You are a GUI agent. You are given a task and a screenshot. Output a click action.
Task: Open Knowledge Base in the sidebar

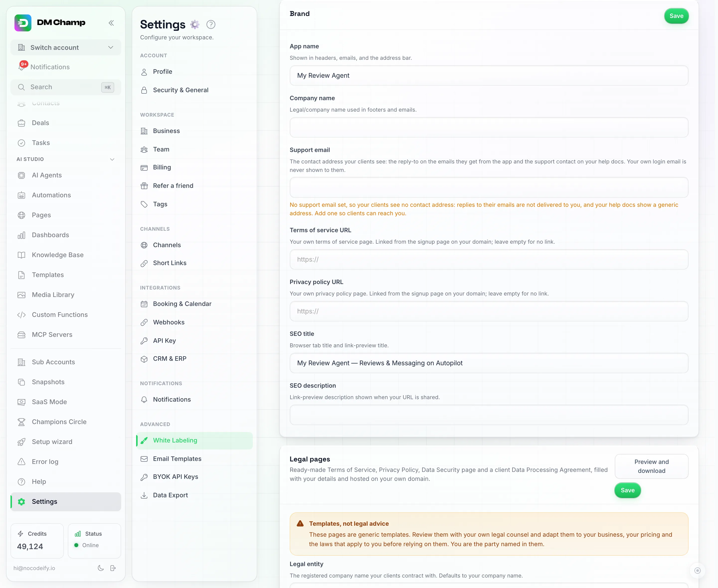point(66,255)
